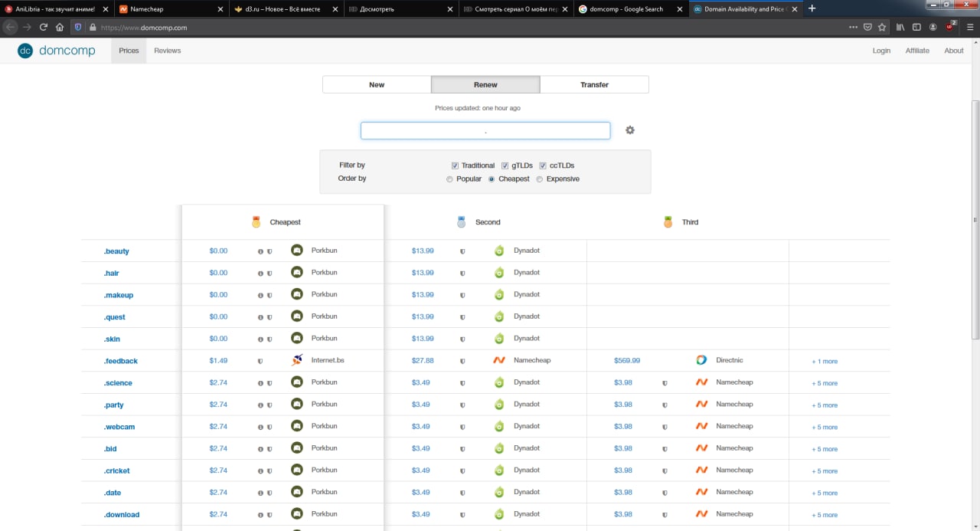The width and height of the screenshot is (980, 531).
Task: Click the Porkbun logo in the .makeup row
Action: [297, 294]
